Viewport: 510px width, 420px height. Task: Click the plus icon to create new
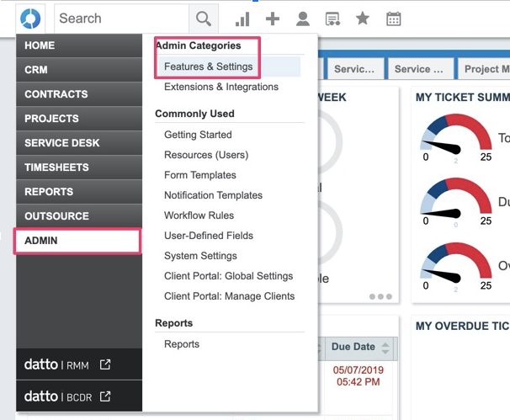273,19
